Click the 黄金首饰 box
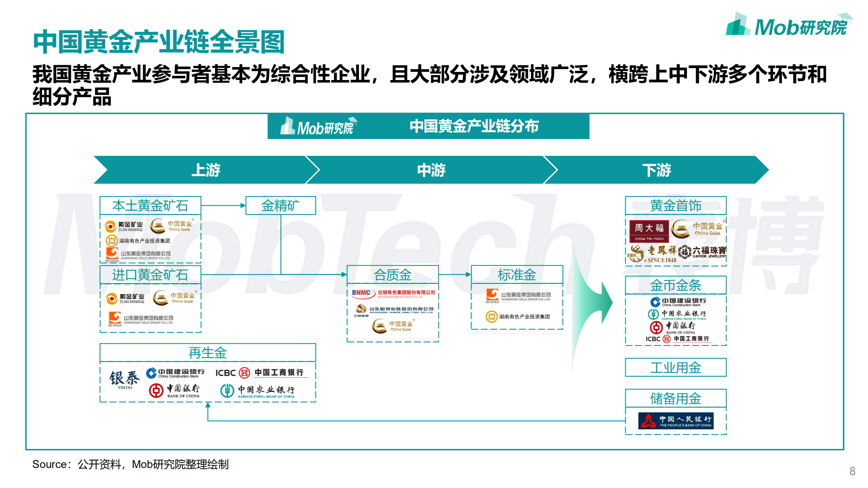868x488 pixels. 676,206
